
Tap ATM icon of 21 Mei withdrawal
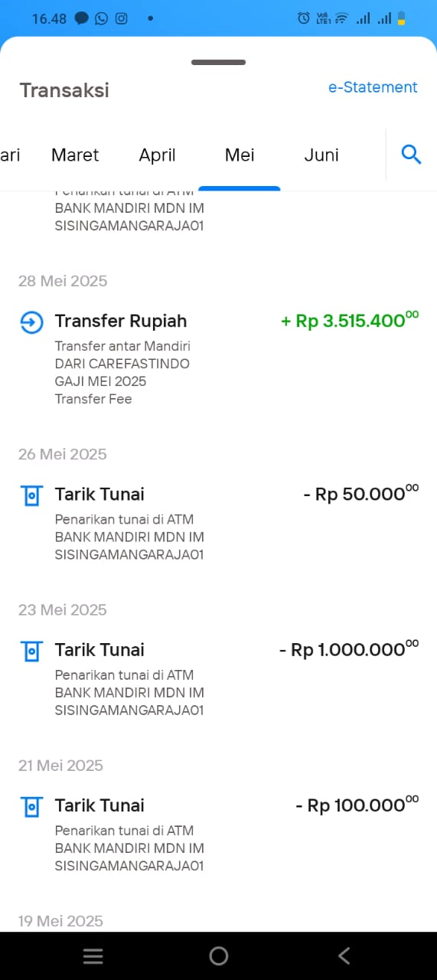31,807
